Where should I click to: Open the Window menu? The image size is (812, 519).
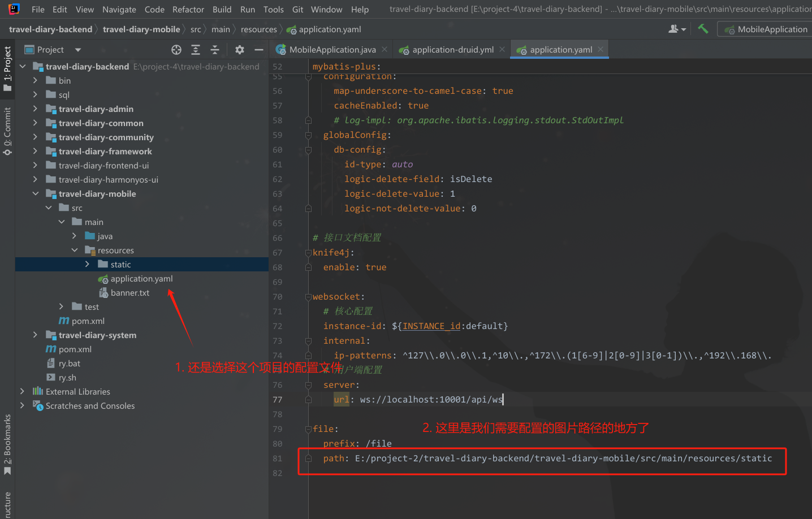click(326, 10)
